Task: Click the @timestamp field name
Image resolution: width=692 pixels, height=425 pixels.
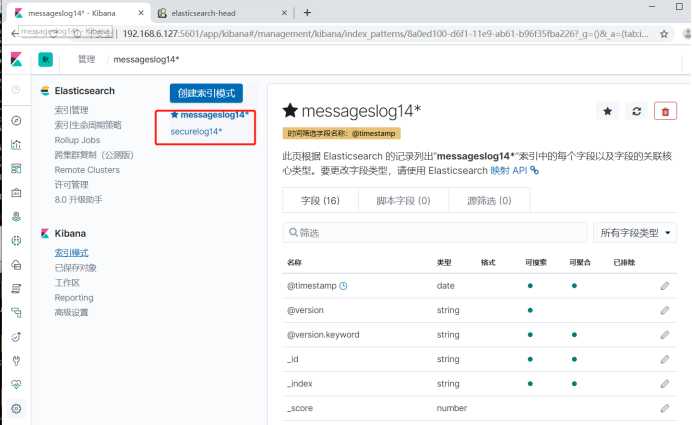Action: 312,286
